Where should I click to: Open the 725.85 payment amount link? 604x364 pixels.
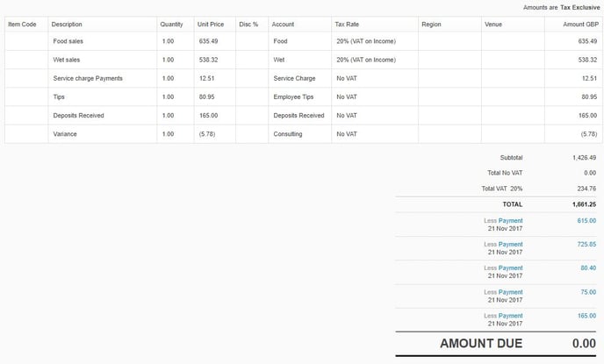[x=586, y=245]
